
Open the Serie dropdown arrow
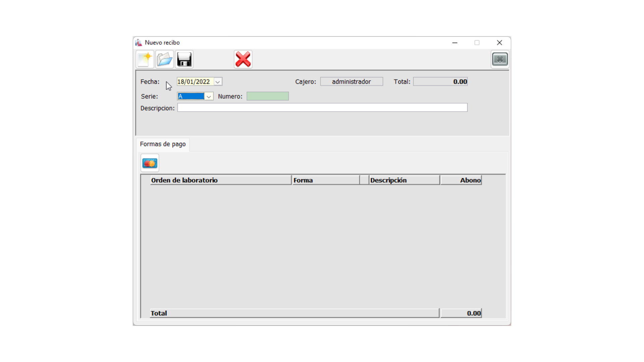click(x=209, y=97)
